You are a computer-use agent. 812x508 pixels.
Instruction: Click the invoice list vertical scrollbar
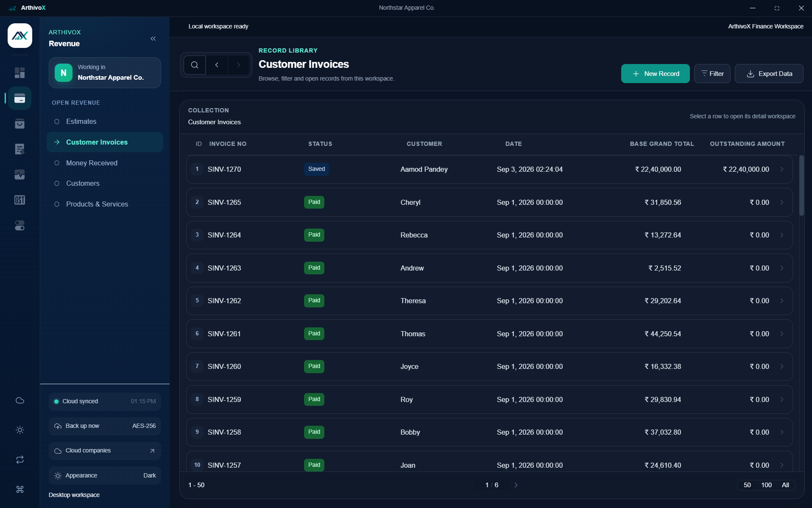[x=801, y=186]
